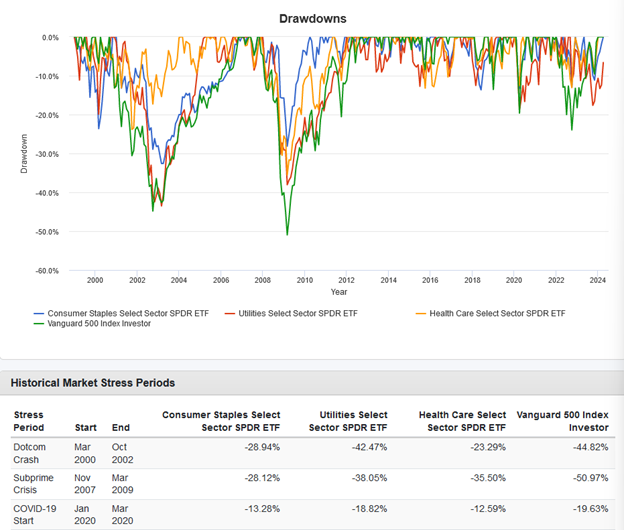Select the Start column header
Screen dimensions: 624x530
[x=86, y=427]
